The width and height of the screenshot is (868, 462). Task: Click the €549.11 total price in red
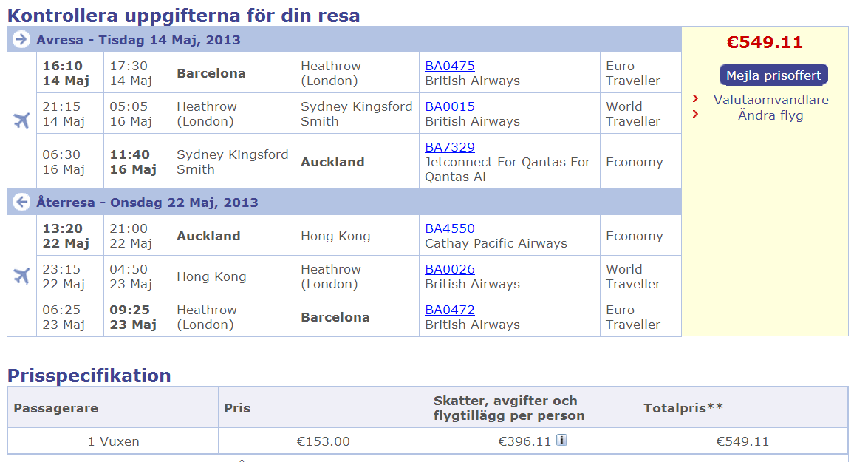765,43
